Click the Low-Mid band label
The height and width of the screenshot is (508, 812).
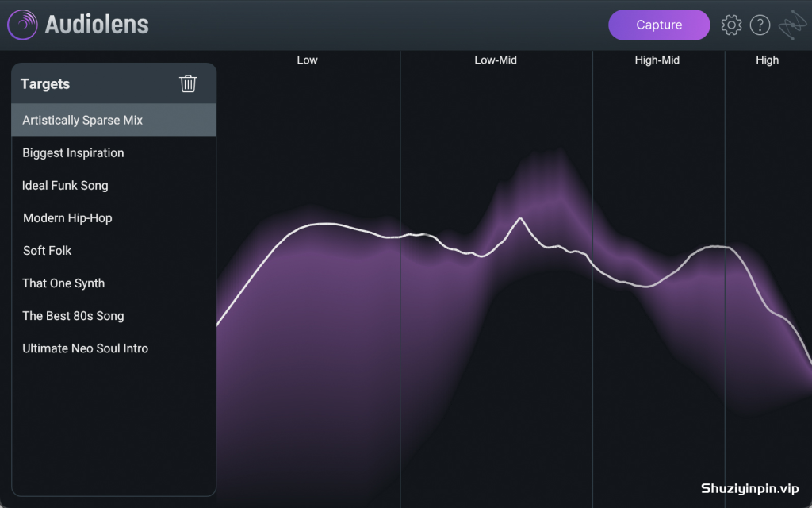(496, 60)
